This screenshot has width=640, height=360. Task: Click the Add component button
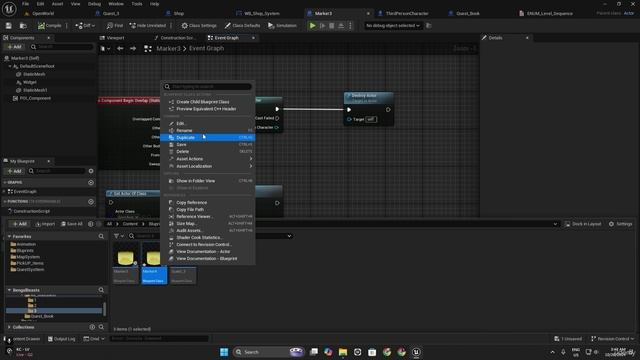tap(14, 47)
